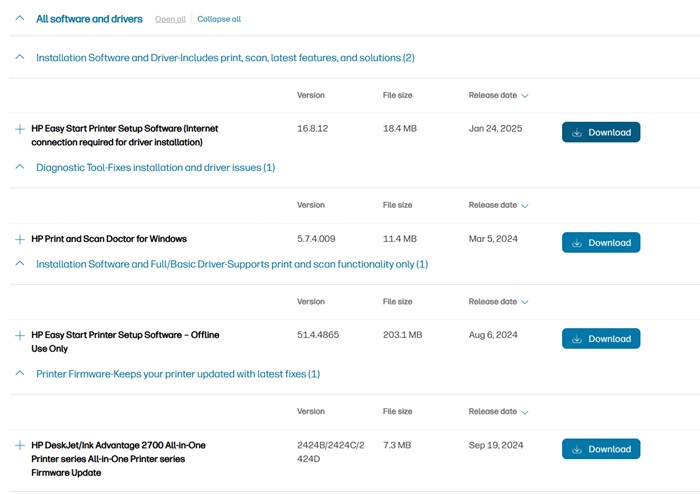Click file size 11.4 MB
This screenshot has width=700, height=494.
(400, 239)
